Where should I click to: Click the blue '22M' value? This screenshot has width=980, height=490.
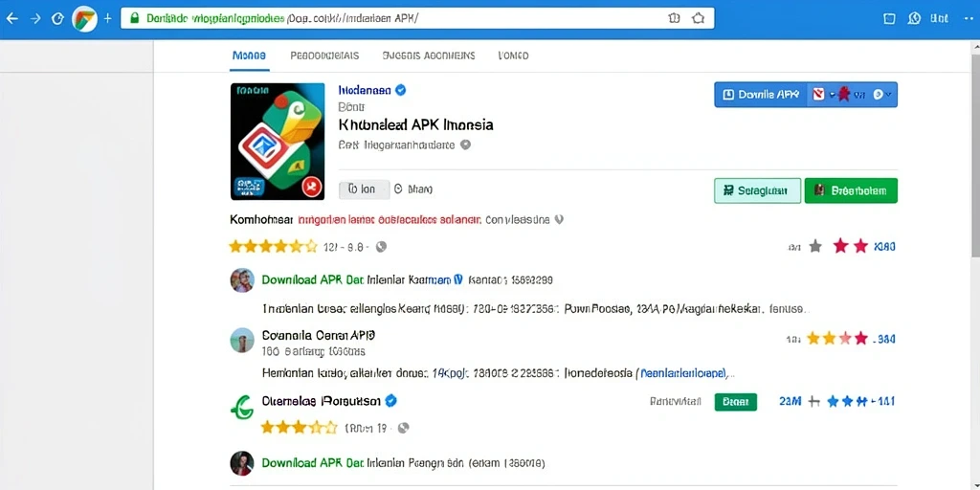791,402
